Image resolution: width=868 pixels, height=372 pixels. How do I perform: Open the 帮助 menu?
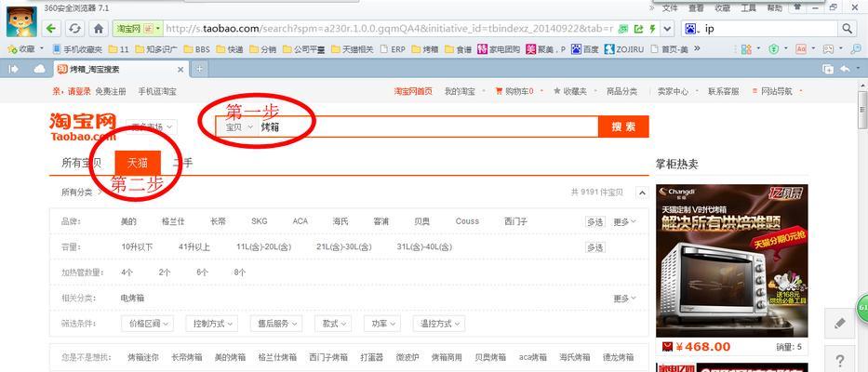[774, 7]
